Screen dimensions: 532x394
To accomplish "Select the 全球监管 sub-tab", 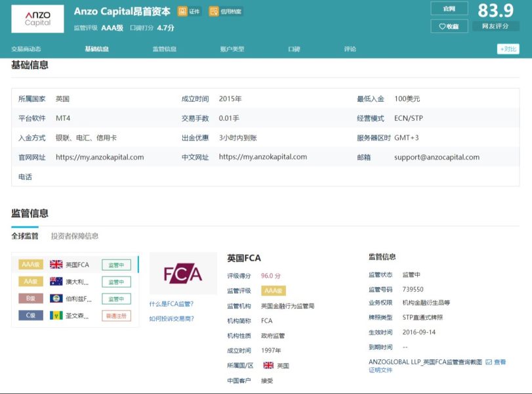I will [x=25, y=236].
